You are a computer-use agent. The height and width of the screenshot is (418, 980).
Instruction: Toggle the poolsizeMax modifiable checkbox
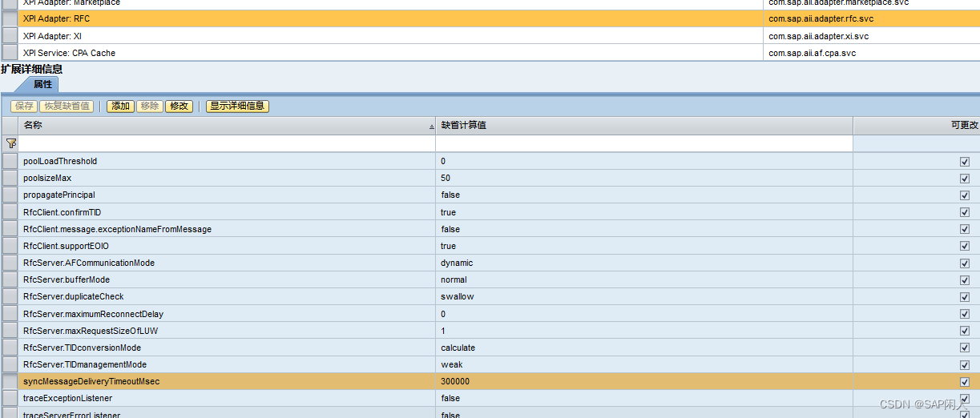click(x=965, y=178)
